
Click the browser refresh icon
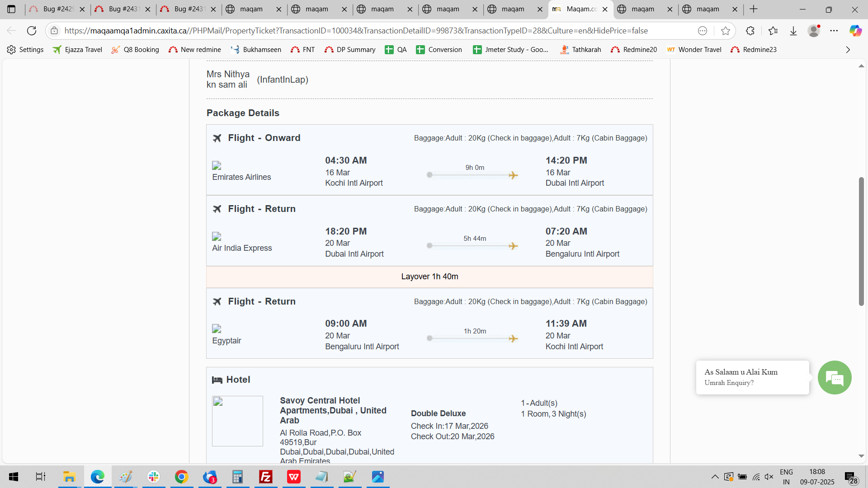click(x=32, y=31)
